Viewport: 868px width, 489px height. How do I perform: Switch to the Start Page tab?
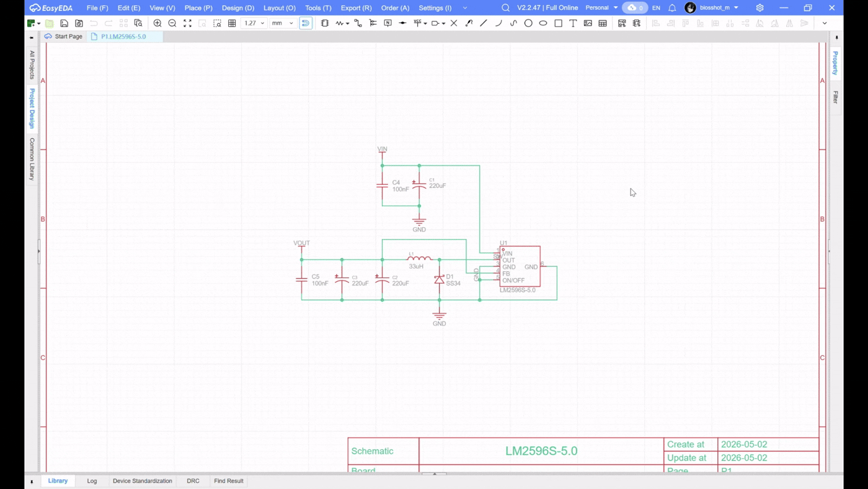click(x=63, y=37)
